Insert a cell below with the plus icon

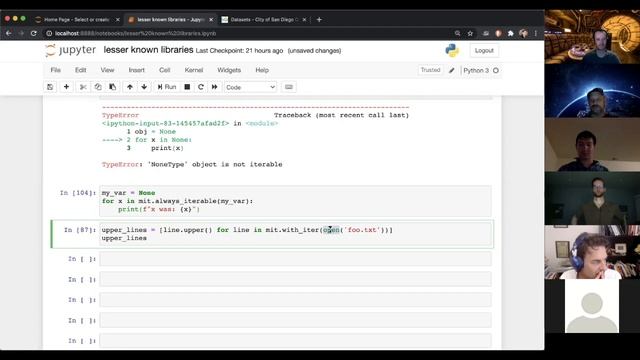pos(66,87)
